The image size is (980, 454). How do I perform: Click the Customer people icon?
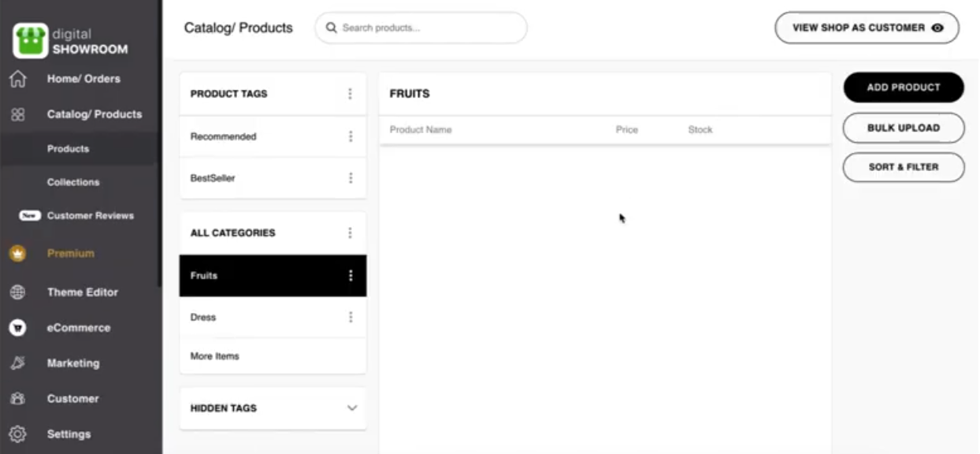[18, 399]
